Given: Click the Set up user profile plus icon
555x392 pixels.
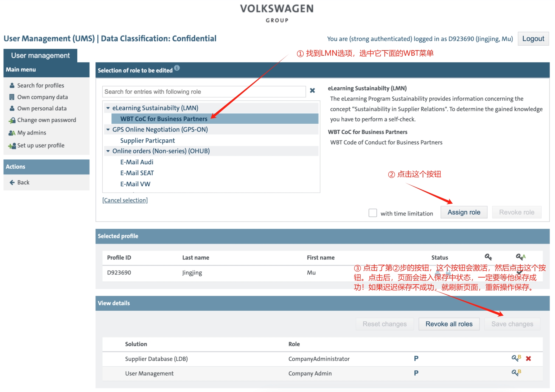Looking at the screenshot, I should tap(12, 146).
